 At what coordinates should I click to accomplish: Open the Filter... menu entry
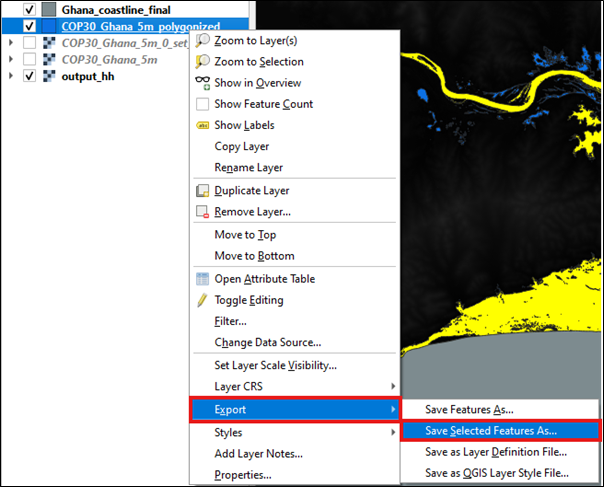coord(295,321)
